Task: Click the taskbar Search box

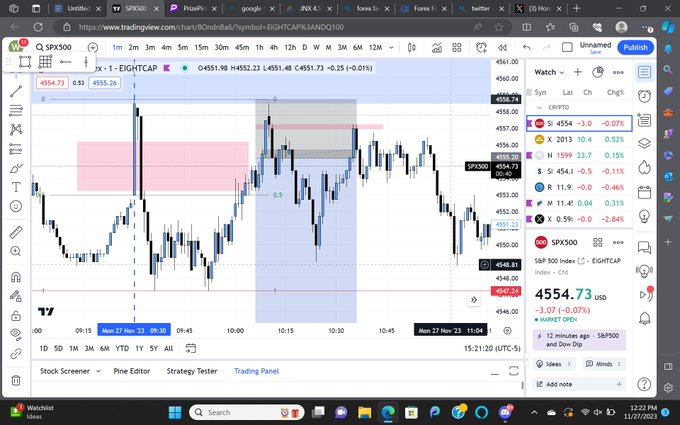Action: click(x=247, y=412)
